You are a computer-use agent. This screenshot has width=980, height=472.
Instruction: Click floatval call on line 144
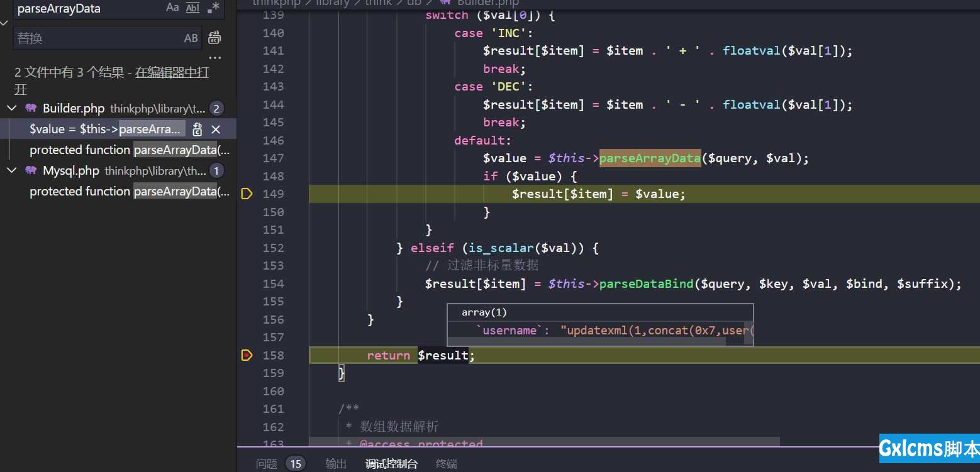tap(751, 105)
